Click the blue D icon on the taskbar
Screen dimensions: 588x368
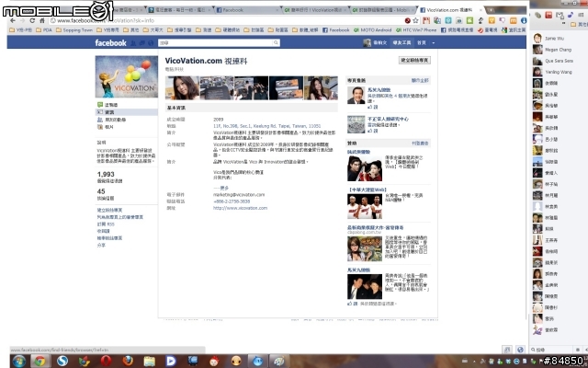click(171, 362)
